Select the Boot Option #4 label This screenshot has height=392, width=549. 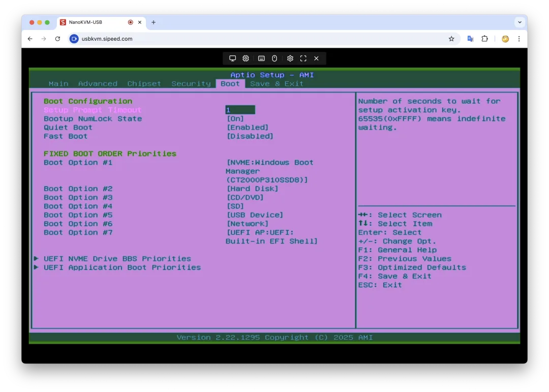click(x=78, y=206)
